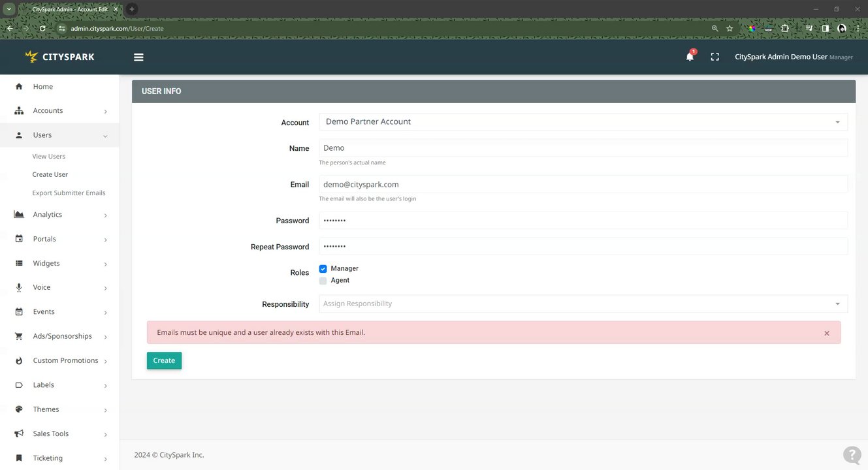
Task: Expand the Voice submenu arrow
Action: pos(105,289)
